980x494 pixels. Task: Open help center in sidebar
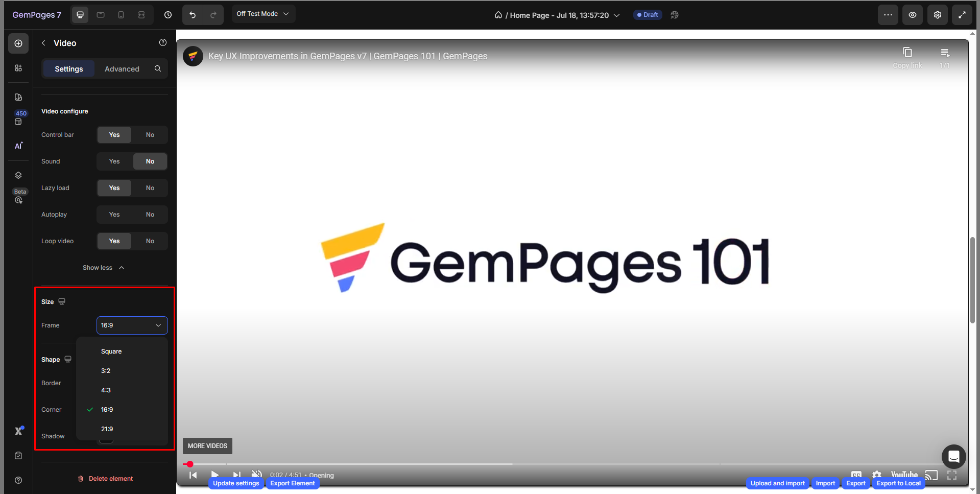point(18,480)
